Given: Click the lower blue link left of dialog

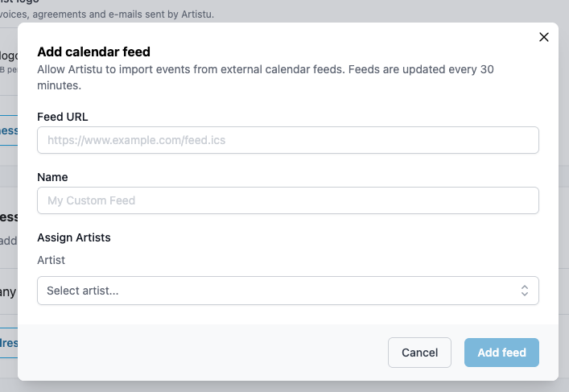Looking at the screenshot, I should (8, 342).
